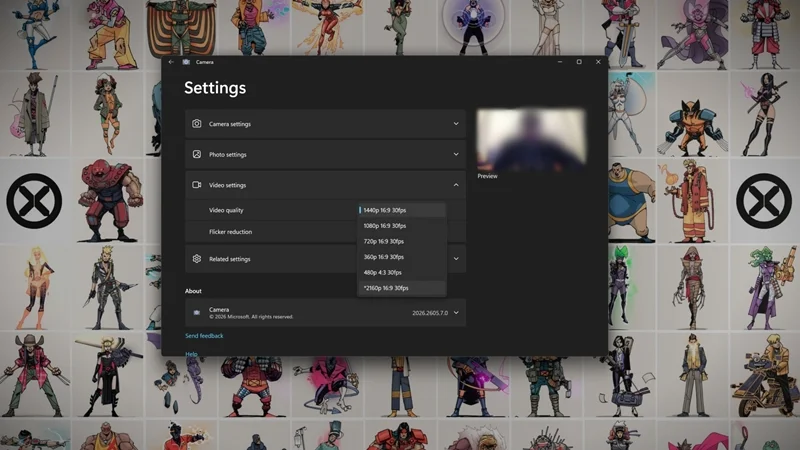Click the Flicker reduction label
Viewport: 800px width, 450px height.
coord(230,232)
